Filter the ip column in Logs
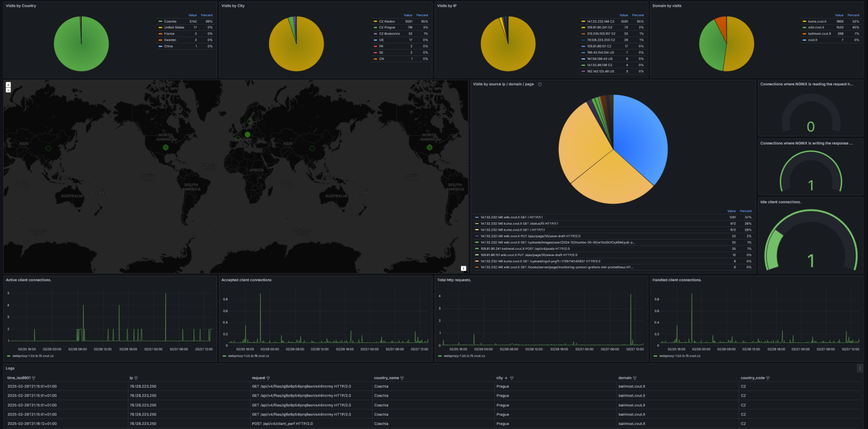Image resolution: width=868 pixels, height=429 pixels. 136,378
